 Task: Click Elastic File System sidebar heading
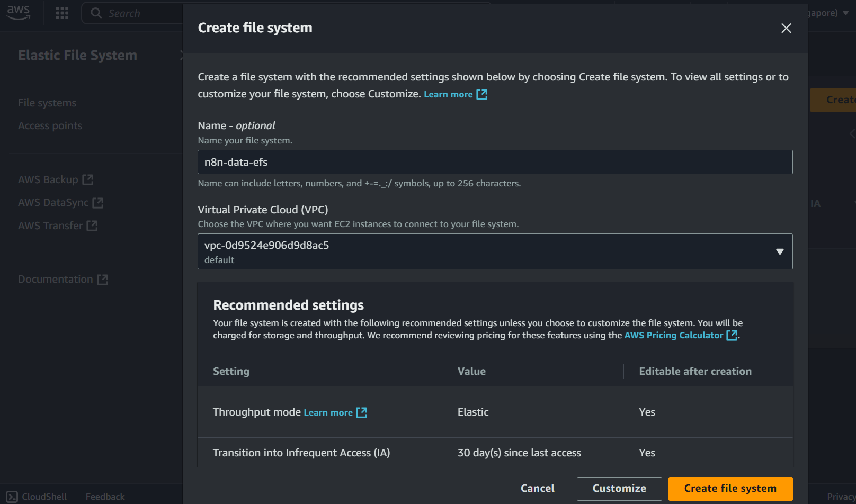[78, 56]
